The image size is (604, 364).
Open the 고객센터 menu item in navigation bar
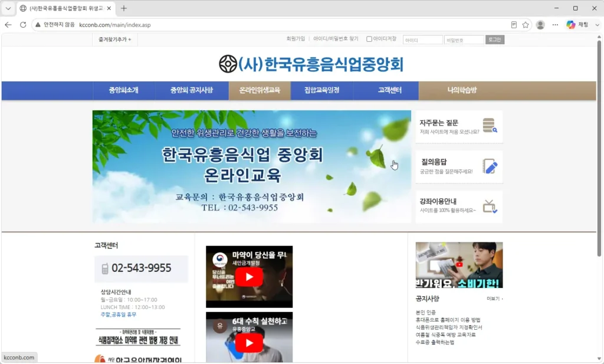coord(389,90)
